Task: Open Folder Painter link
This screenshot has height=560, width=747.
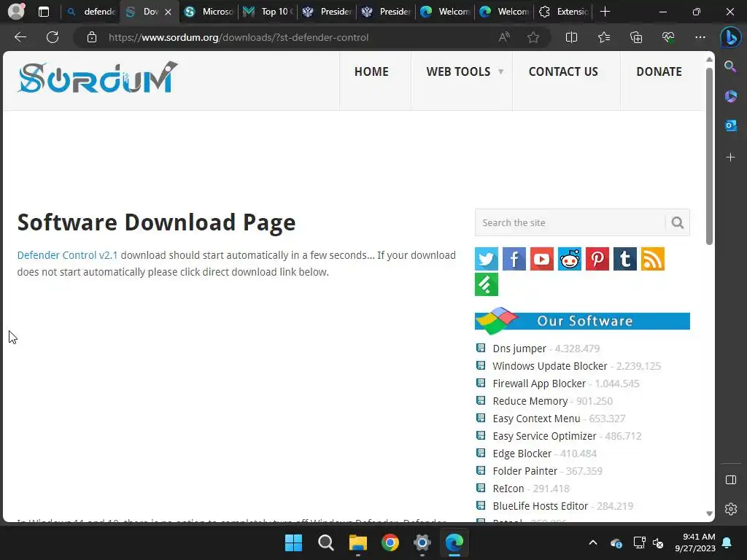Action: tap(525, 472)
